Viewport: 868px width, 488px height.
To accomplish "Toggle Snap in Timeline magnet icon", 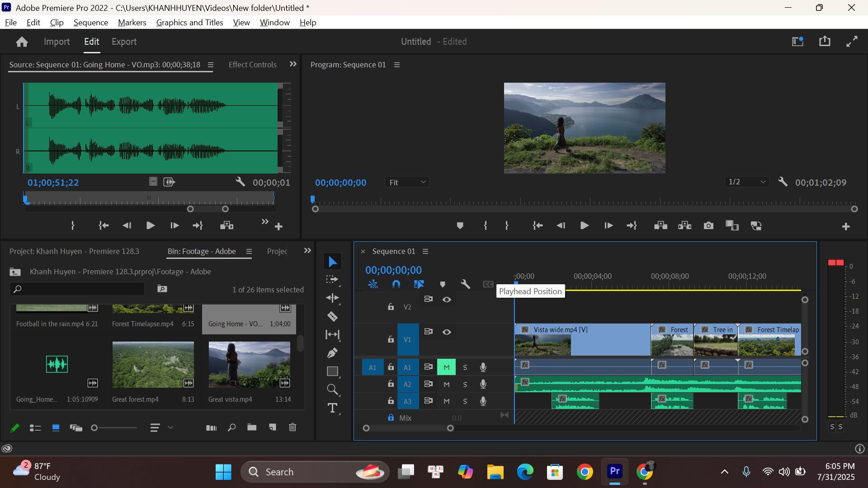I will (x=396, y=284).
